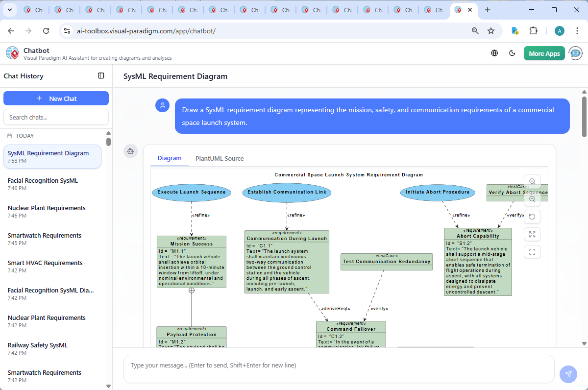Start a New Chat
The image size is (588, 390).
[56, 98]
